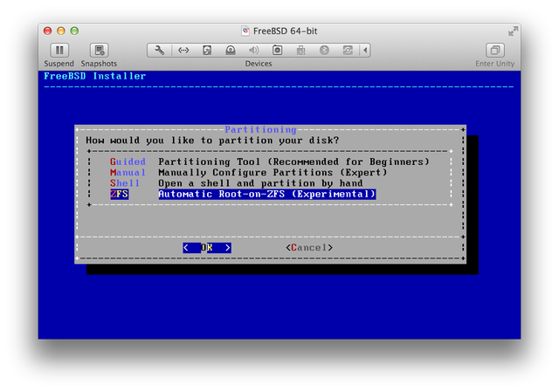Confirm with the OK button
Screen dimensions: 559x392
207,248
